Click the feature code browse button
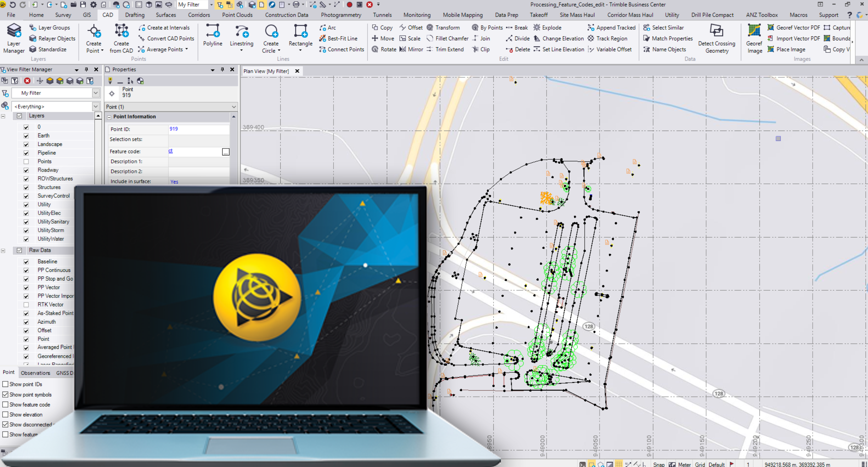 coord(225,152)
